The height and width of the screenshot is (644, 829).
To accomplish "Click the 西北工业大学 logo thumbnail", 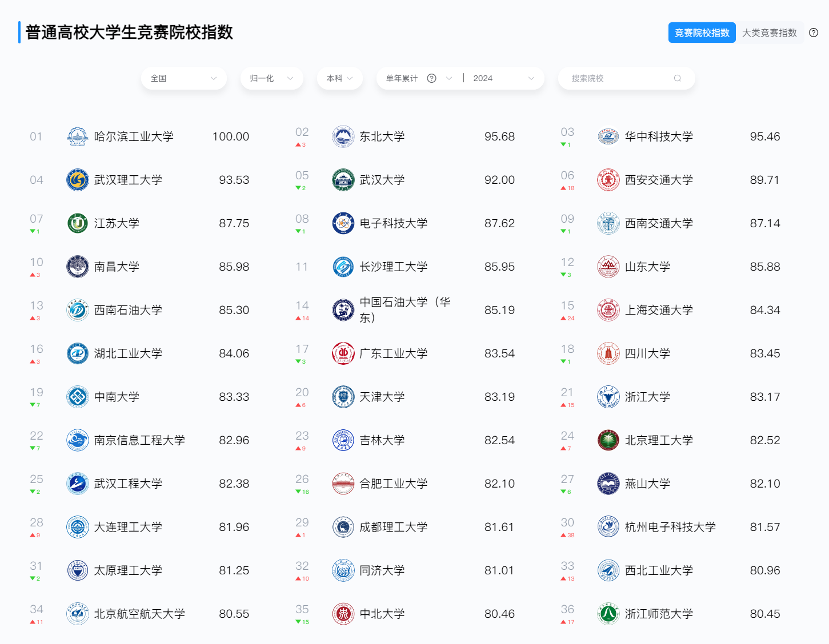I will [608, 570].
